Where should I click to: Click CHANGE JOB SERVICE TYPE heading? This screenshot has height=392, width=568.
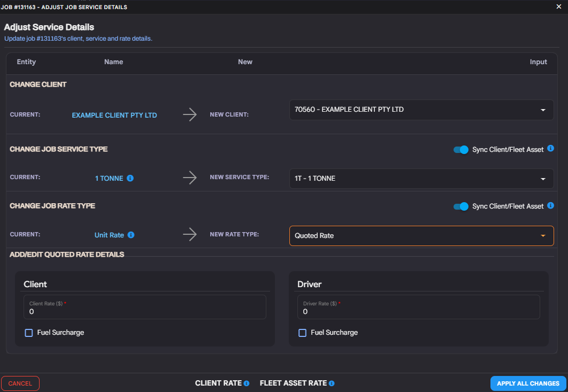(x=59, y=149)
